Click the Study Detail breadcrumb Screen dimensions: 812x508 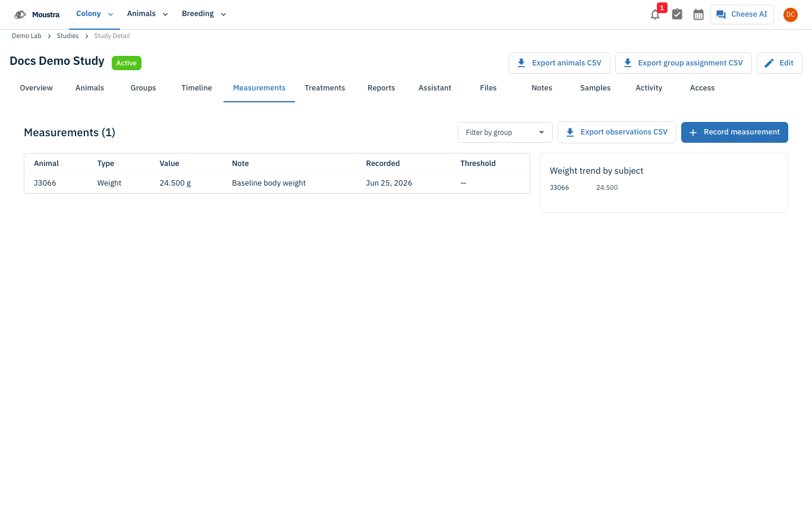[x=112, y=36]
